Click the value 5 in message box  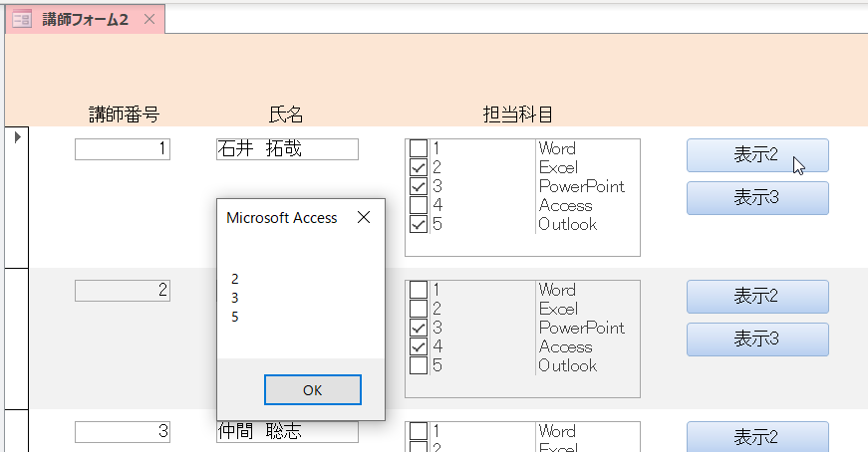pos(235,317)
